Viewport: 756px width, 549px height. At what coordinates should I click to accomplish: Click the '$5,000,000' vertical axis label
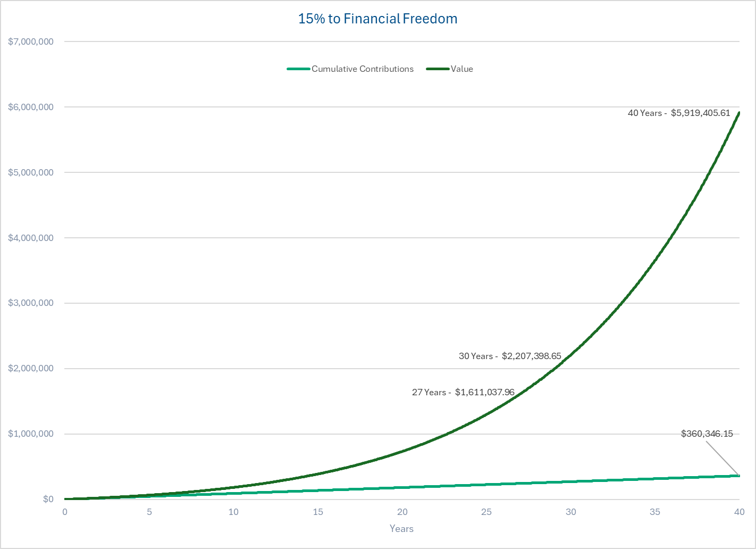point(31,172)
